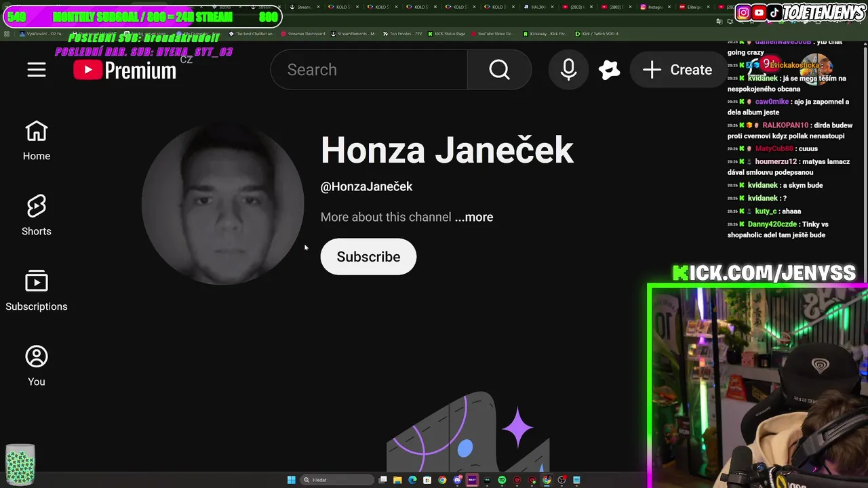Open the Streamer Dashboard bookmark
This screenshot has height=488, width=868.
point(303,33)
